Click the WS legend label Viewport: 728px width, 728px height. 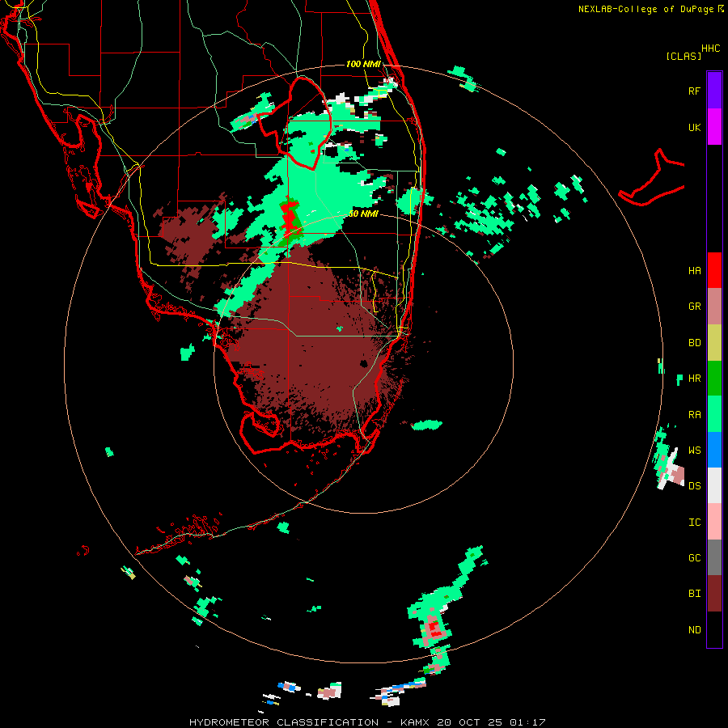pyautogui.click(x=694, y=451)
